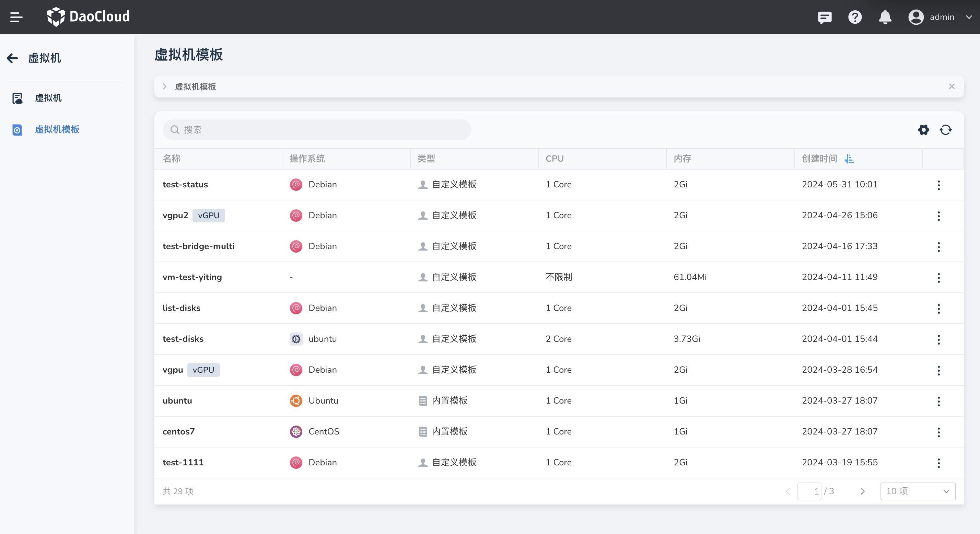Open the notifications bell

coord(885,17)
